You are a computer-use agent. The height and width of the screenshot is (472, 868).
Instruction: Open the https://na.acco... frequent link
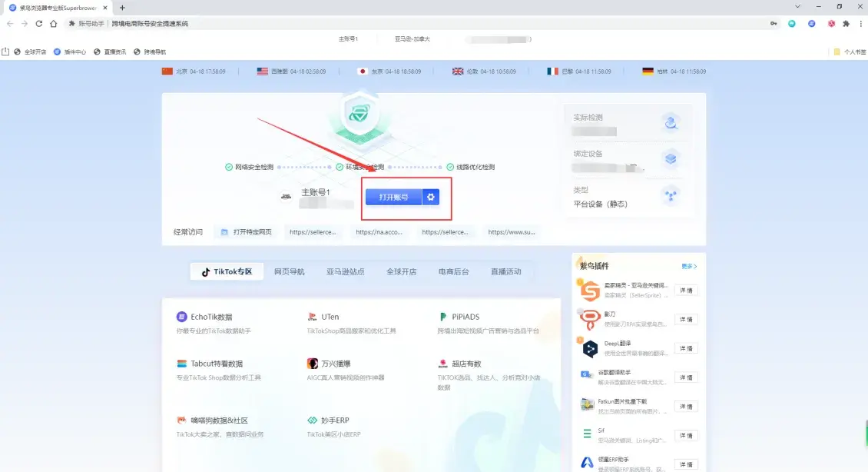(379, 232)
